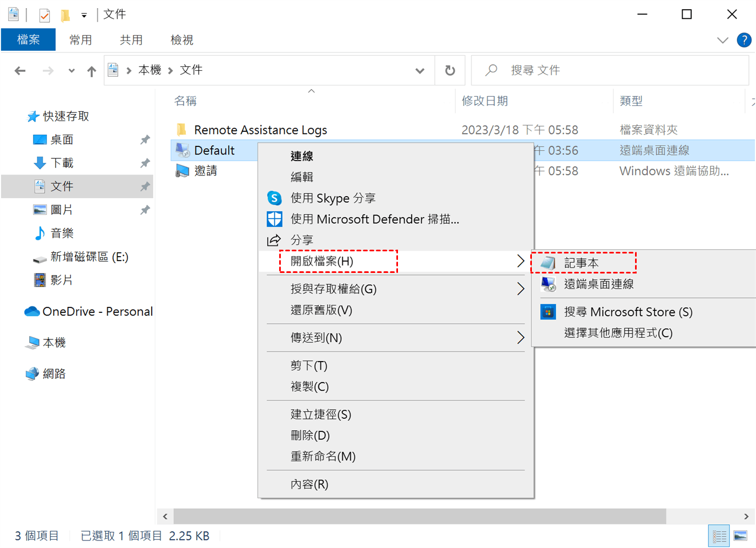Click the 快速存取 sidebar item
The image size is (756, 548).
[x=66, y=116]
